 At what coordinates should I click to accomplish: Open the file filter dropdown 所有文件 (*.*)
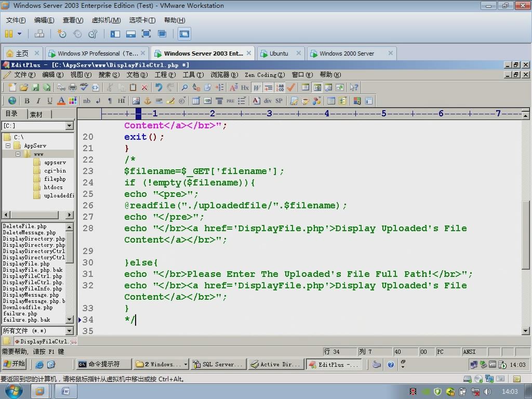tap(69, 330)
